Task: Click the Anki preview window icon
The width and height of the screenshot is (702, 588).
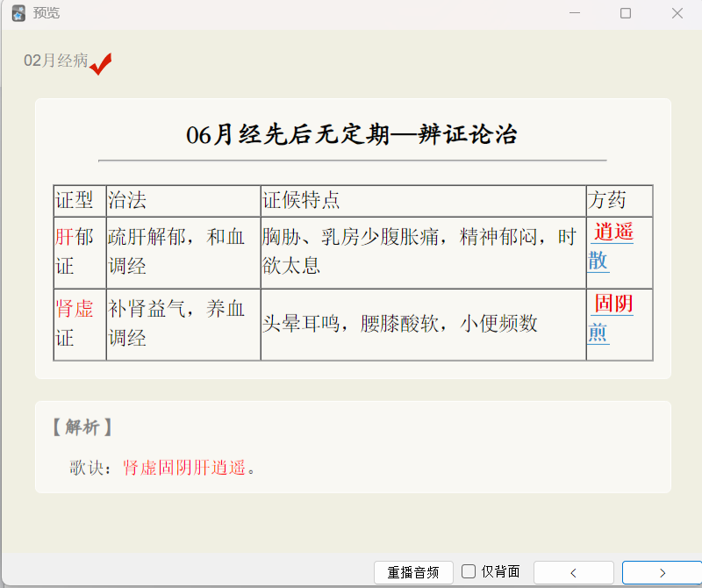Action: (x=18, y=13)
